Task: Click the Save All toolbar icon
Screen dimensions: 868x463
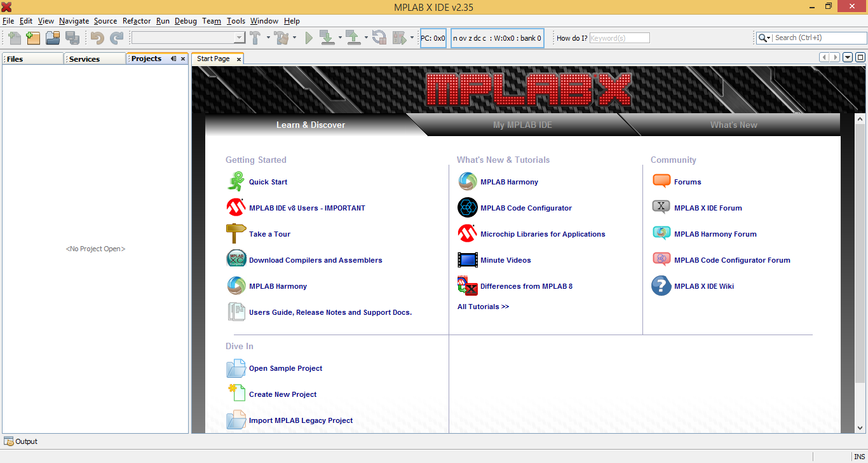Action: pyautogui.click(x=72, y=38)
